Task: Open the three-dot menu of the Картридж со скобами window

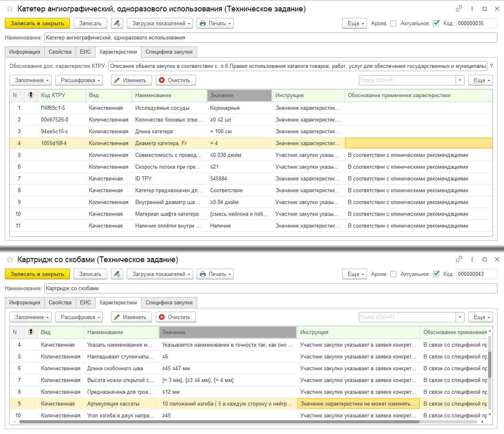Action: coord(472,259)
